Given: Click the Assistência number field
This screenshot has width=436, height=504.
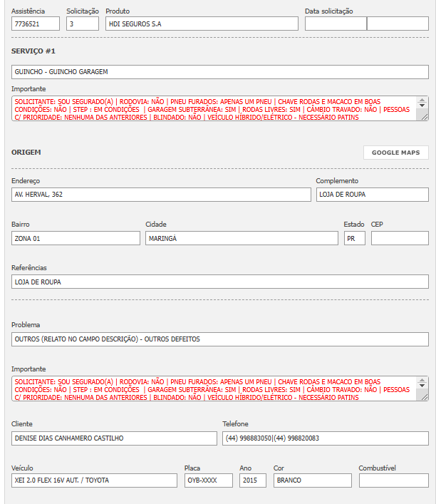Looking at the screenshot, I should 36,24.
